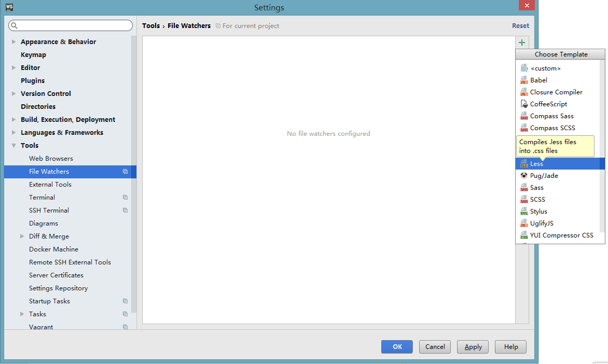Open Keymap settings

[x=33, y=54]
